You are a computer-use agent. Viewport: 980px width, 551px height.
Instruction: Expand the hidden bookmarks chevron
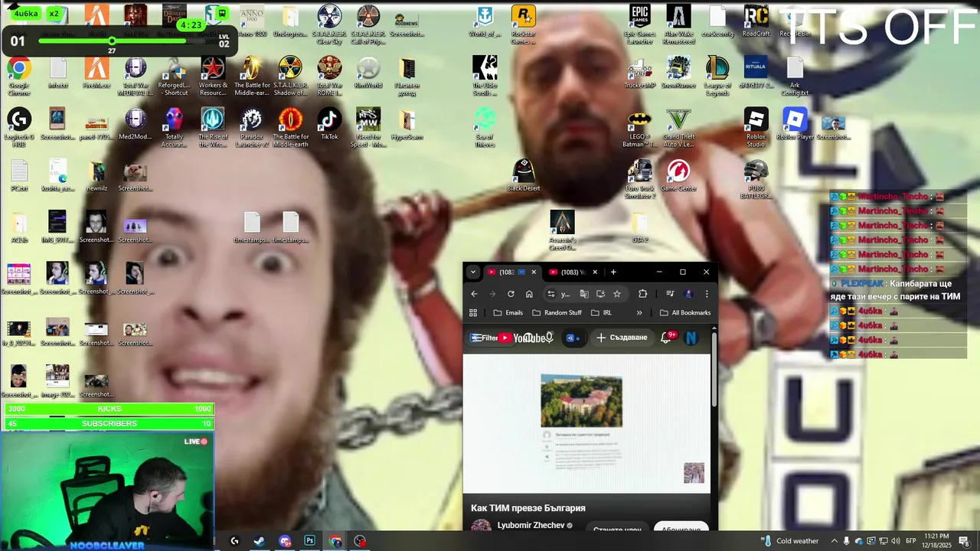click(x=639, y=313)
